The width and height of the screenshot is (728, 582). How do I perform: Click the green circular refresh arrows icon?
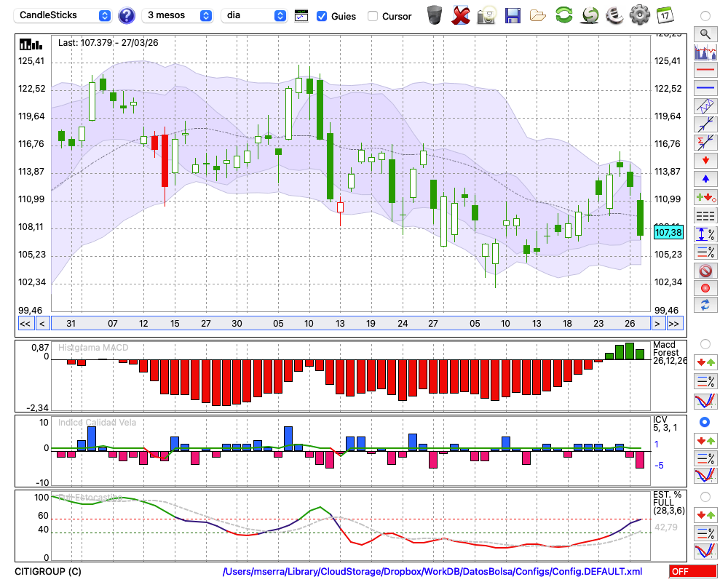(563, 15)
